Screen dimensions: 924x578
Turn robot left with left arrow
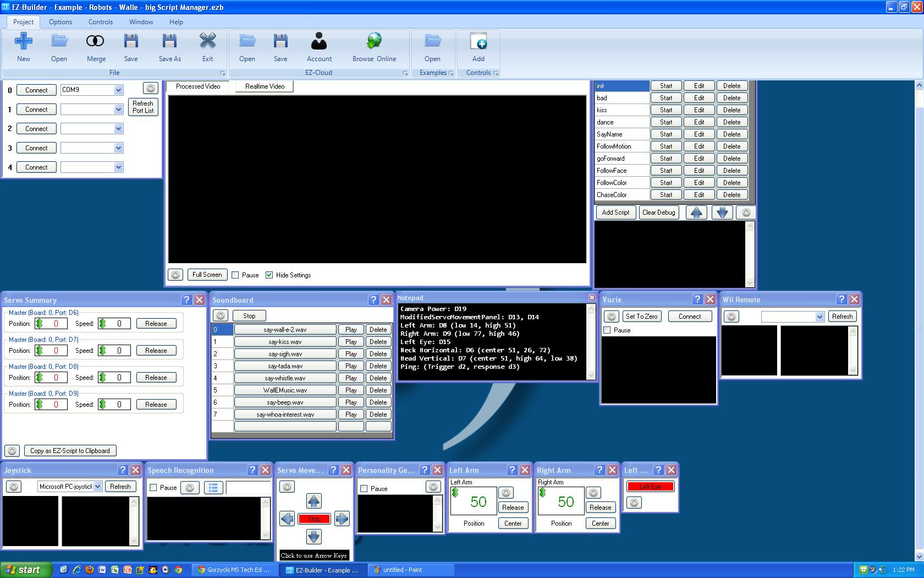click(287, 519)
